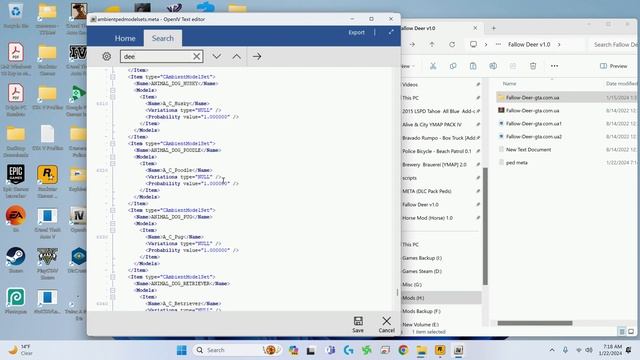This screenshot has width=640, height=360.
Task: Collapse the ANIMAL_DOG_POODLE Item node
Action: (x=113, y=144)
